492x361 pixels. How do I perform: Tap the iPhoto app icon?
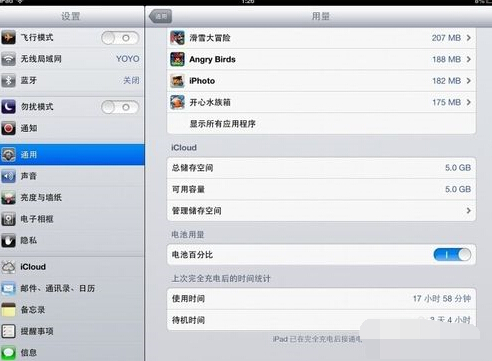click(177, 81)
